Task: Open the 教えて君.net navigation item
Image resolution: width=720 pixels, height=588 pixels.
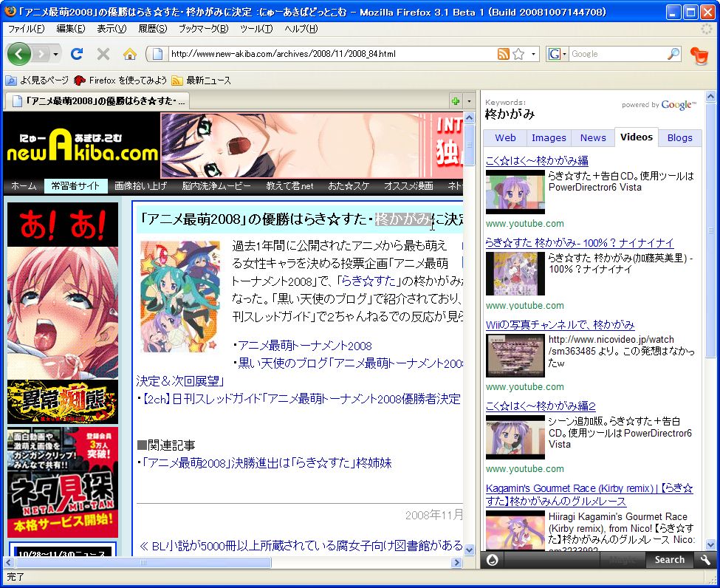Action: [289, 186]
